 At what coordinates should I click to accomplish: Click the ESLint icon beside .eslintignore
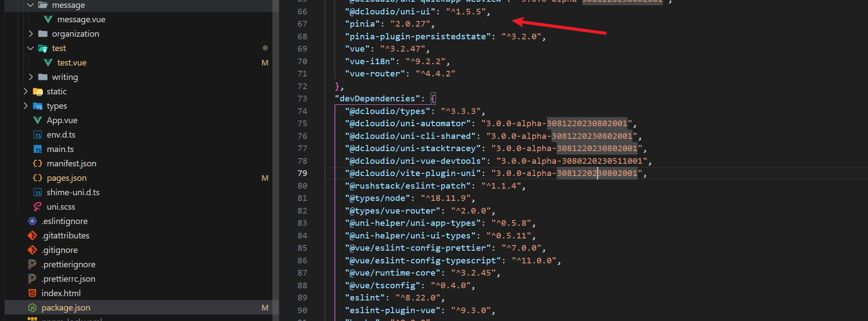pos(32,221)
